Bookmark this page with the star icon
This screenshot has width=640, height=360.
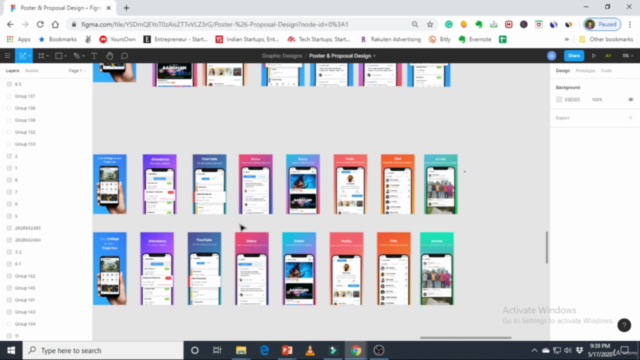pos(430,24)
